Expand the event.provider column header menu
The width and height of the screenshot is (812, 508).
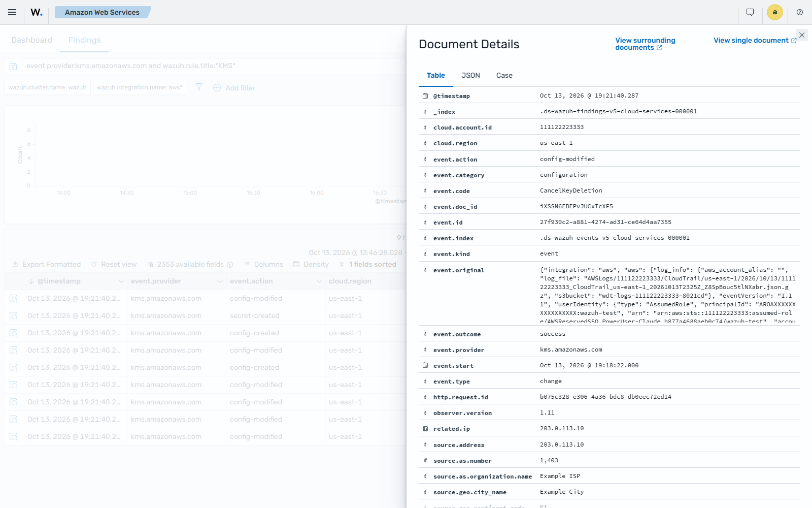click(220, 281)
